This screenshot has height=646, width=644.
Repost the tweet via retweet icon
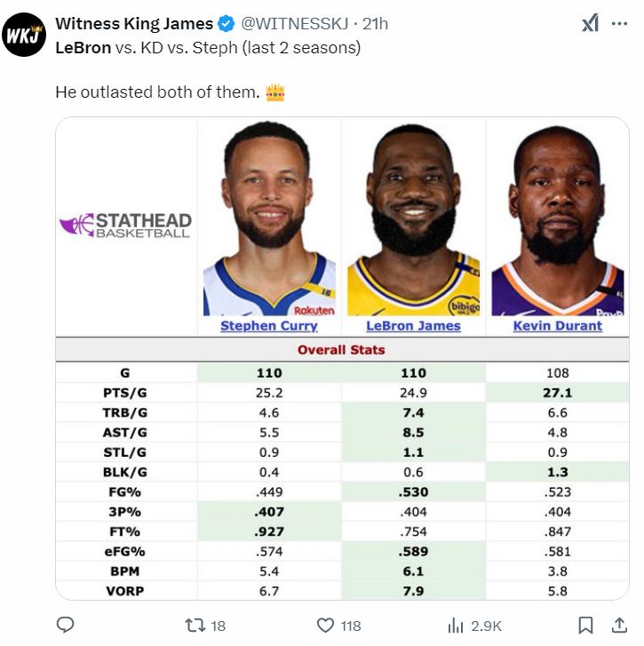(195, 626)
